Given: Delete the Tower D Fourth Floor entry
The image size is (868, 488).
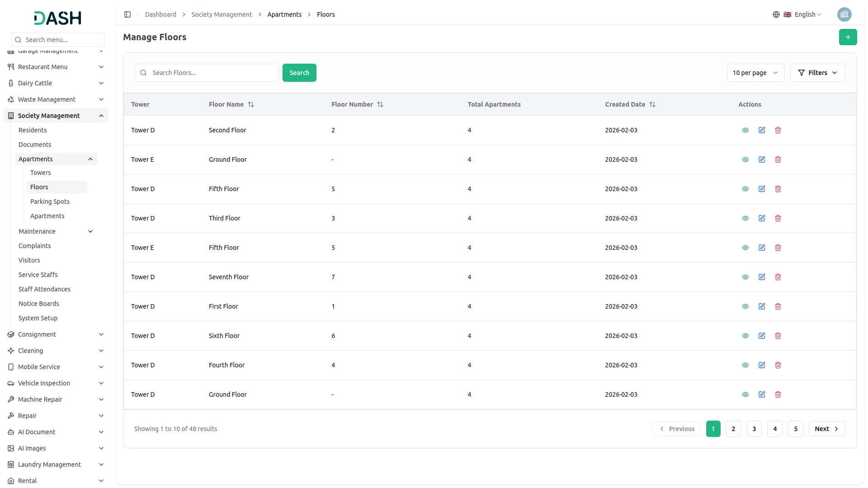Looking at the screenshot, I should tap(778, 365).
